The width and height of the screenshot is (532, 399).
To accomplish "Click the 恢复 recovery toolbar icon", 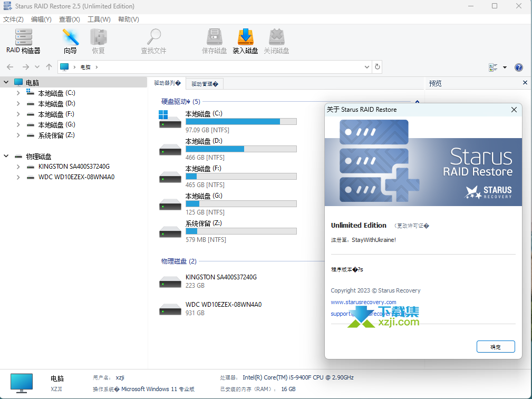I will [99, 41].
